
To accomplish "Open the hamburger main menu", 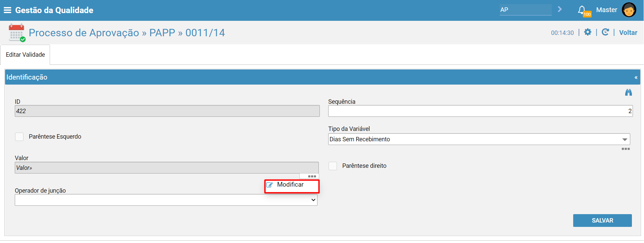I will click(7, 10).
